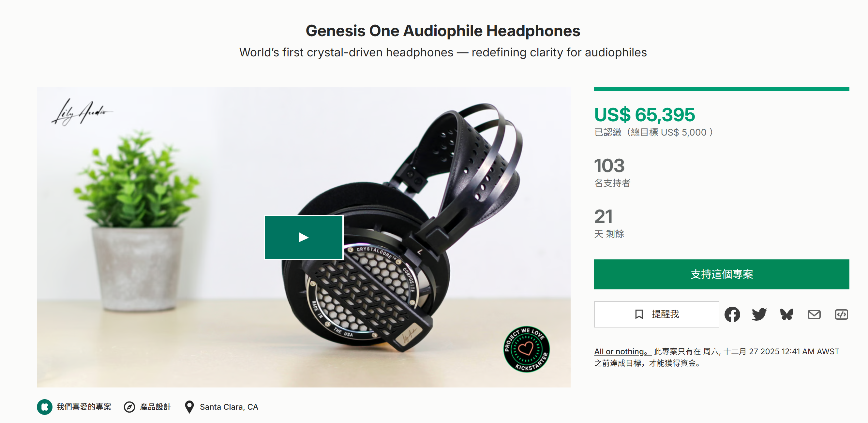The image size is (868, 423).
Task: Open the embed code icon
Action: click(841, 314)
